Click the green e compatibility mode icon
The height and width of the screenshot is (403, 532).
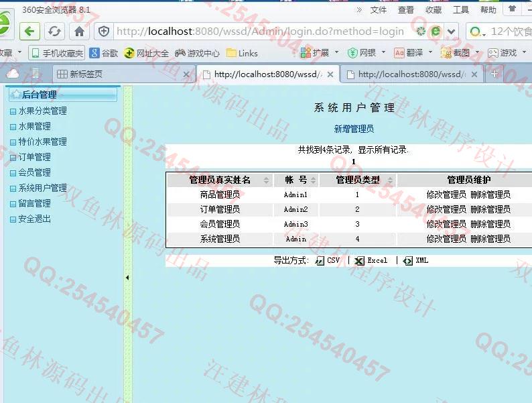tap(436, 32)
